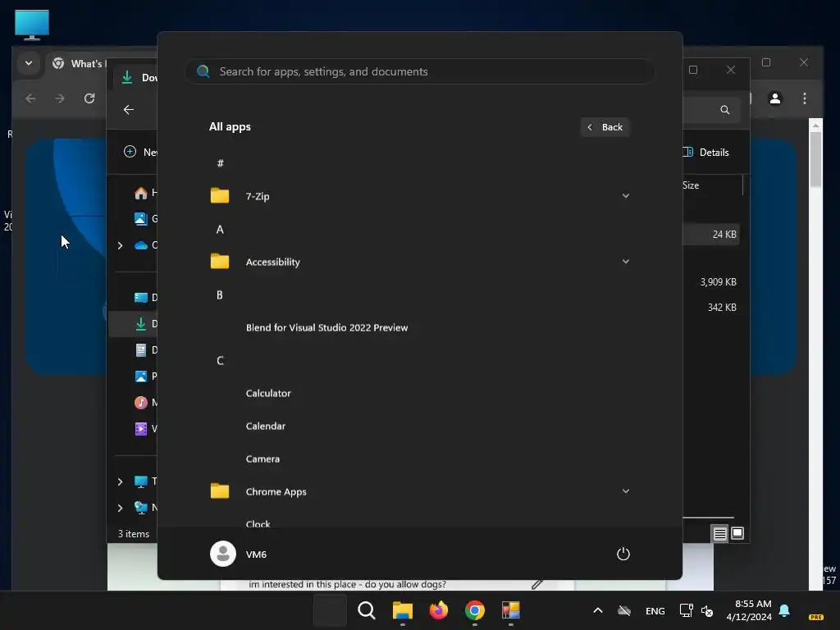Expand the 7-Zip folder chevron

click(x=625, y=196)
